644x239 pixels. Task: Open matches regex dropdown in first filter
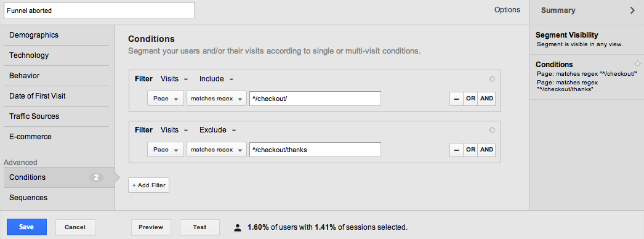(x=217, y=99)
